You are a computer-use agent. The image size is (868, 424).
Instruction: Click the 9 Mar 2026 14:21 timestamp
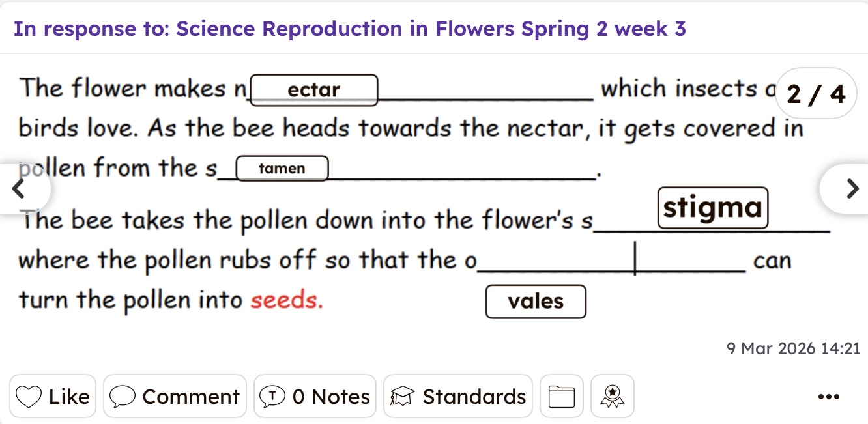tap(793, 348)
